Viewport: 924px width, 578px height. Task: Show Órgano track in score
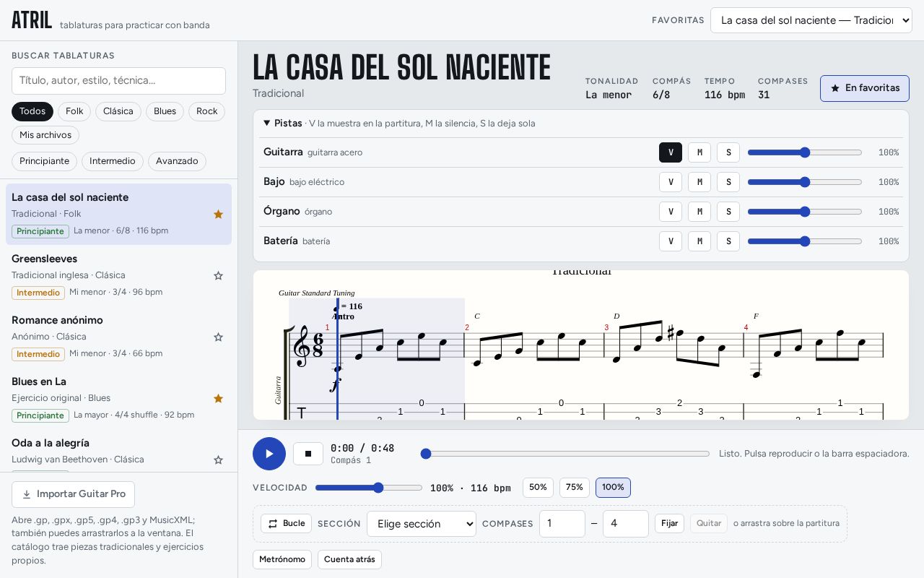coord(671,212)
